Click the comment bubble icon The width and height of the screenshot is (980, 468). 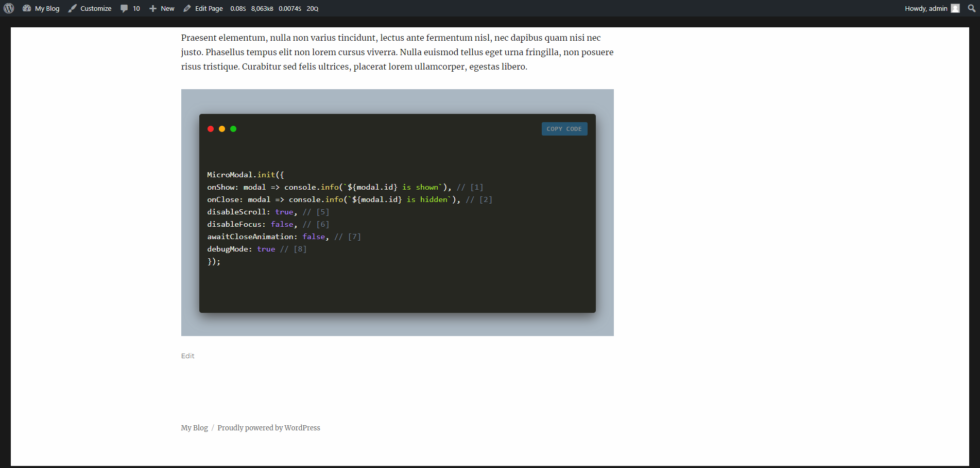[x=124, y=8]
